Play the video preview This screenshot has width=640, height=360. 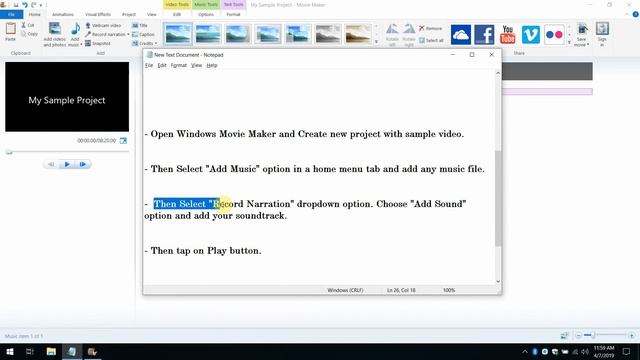[x=67, y=164]
